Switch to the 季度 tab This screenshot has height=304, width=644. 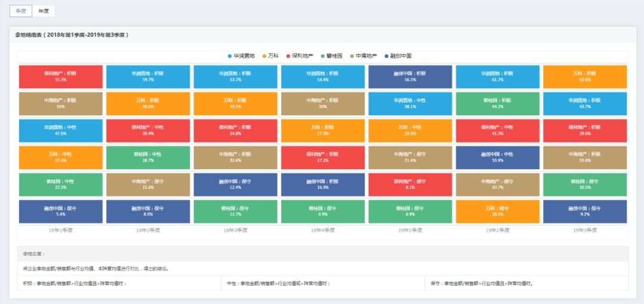pyautogui.click(x=21, y=11)
